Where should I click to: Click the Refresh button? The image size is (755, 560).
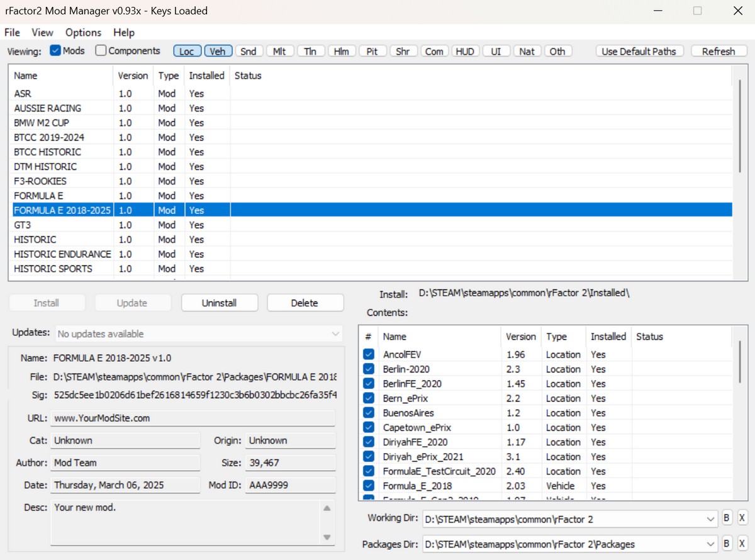click(719, 52)
